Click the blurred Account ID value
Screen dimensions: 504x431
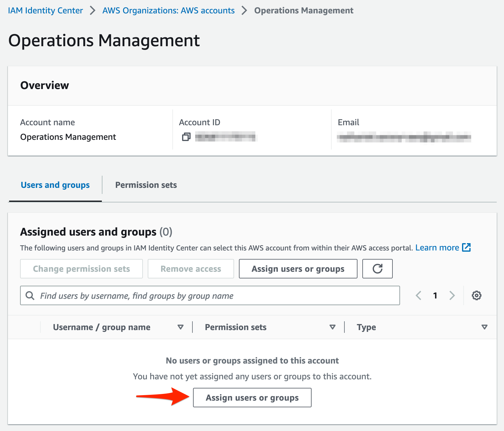[x=226, y=137]
